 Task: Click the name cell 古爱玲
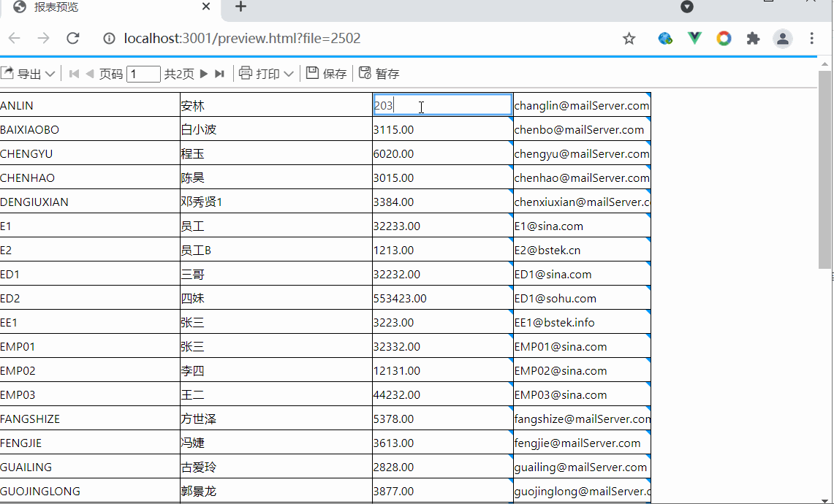click(x=276, y=467)
